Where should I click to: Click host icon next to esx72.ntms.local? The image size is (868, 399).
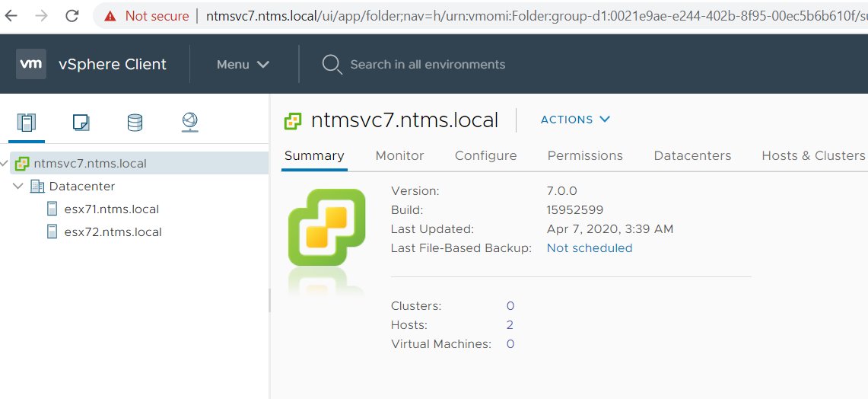tap(52, 231)
